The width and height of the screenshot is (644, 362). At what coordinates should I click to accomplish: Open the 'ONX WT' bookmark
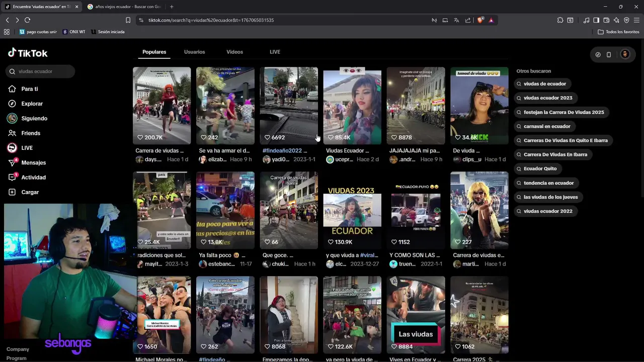pyautogui.click(x=74, y=32)
